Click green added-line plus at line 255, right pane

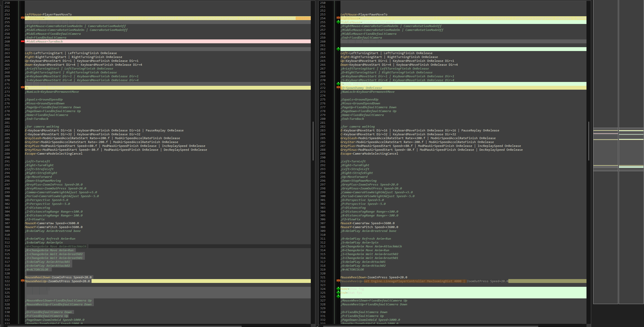pos(338,22)
